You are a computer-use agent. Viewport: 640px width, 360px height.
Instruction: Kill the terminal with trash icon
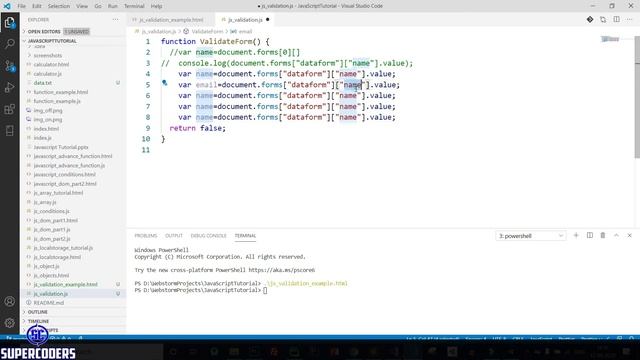point(603,236)
